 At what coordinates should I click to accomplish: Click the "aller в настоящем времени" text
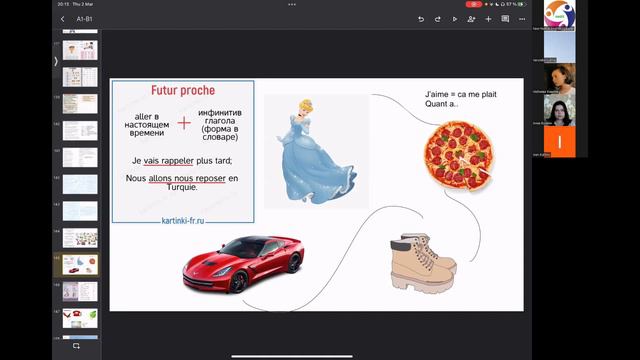tap(147, 124)
